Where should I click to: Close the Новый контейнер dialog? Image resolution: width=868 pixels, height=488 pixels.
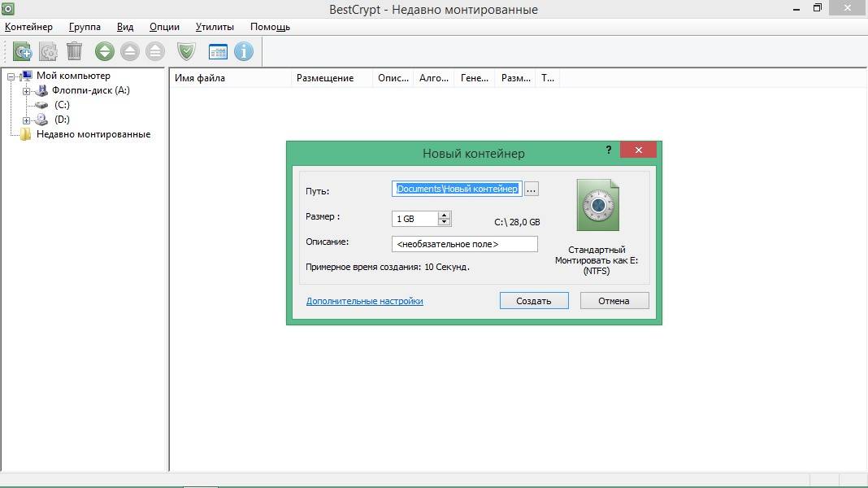(x=638, y=150)
